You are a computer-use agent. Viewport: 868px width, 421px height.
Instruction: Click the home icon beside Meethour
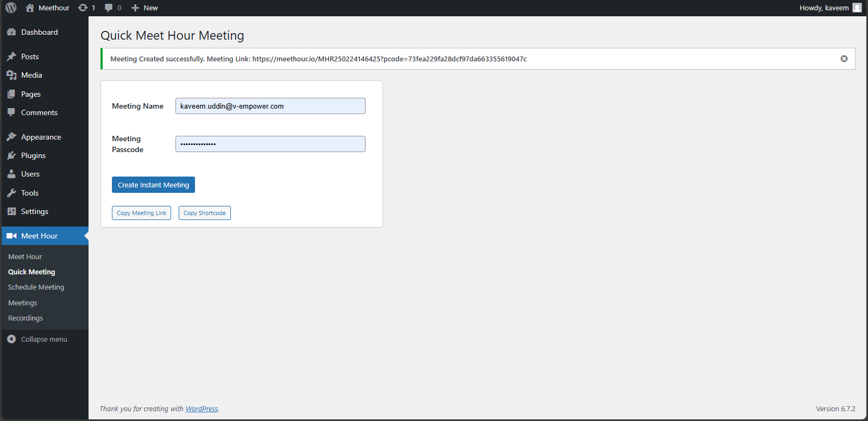click(x=30, y=8)
